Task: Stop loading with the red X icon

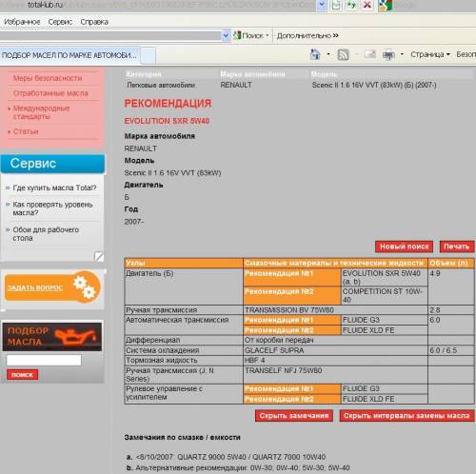Action: coord(367,5)
